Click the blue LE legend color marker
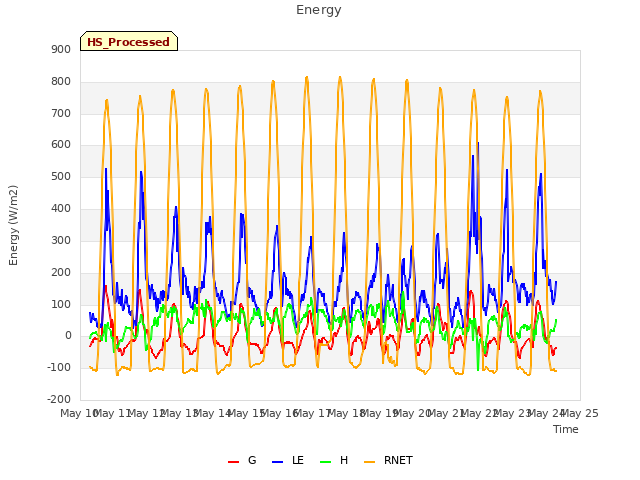Image resolution: width=640 pixels, height=480 pixels. pyautogui.click(x=278, y=462)
